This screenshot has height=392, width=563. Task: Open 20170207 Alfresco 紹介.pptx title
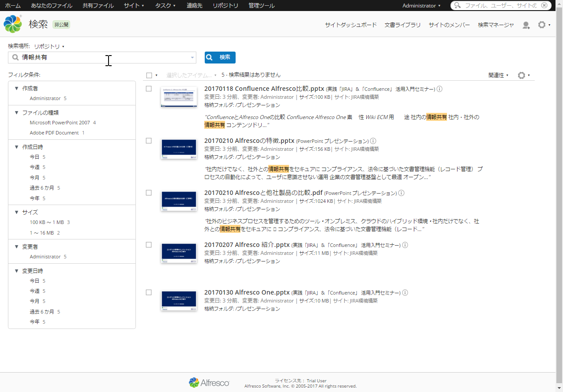[x=247, y=245]
